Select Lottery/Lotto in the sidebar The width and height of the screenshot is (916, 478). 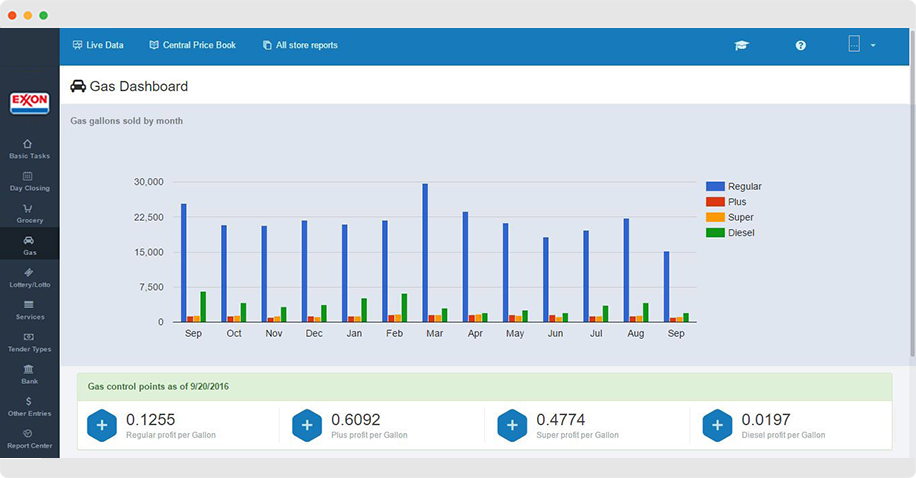pos(29,277)
